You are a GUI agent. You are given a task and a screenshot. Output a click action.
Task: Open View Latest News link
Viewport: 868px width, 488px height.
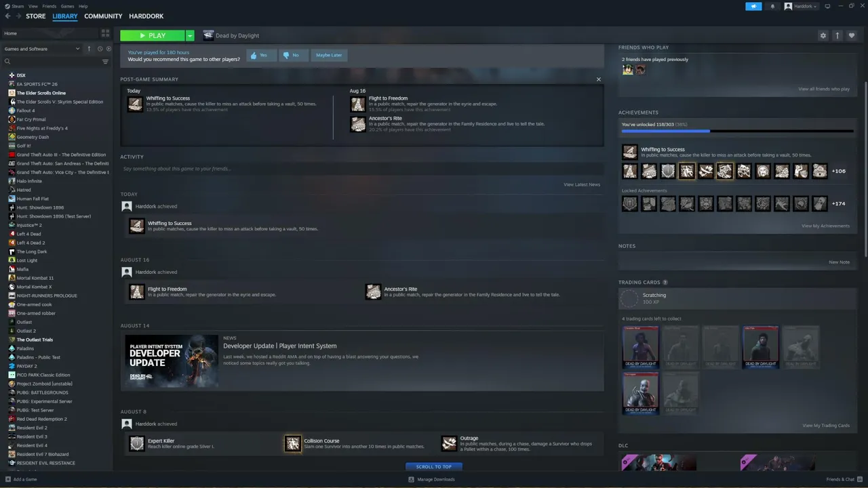(582, 184)
